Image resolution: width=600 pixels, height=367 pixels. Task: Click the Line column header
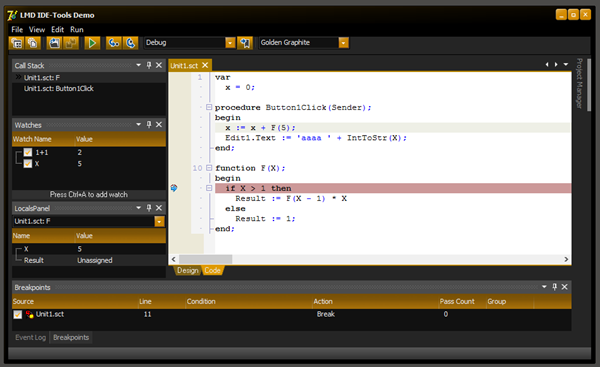(x=161, y=302)
